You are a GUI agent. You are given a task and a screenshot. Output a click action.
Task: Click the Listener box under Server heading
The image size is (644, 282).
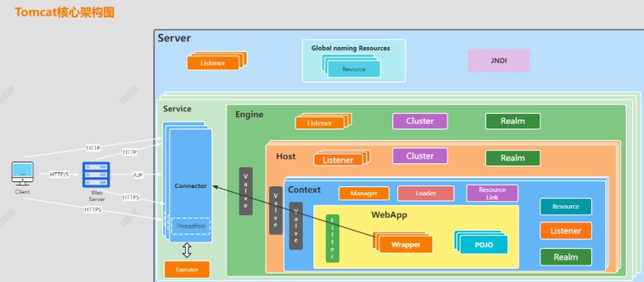click(x=213, y=63)
